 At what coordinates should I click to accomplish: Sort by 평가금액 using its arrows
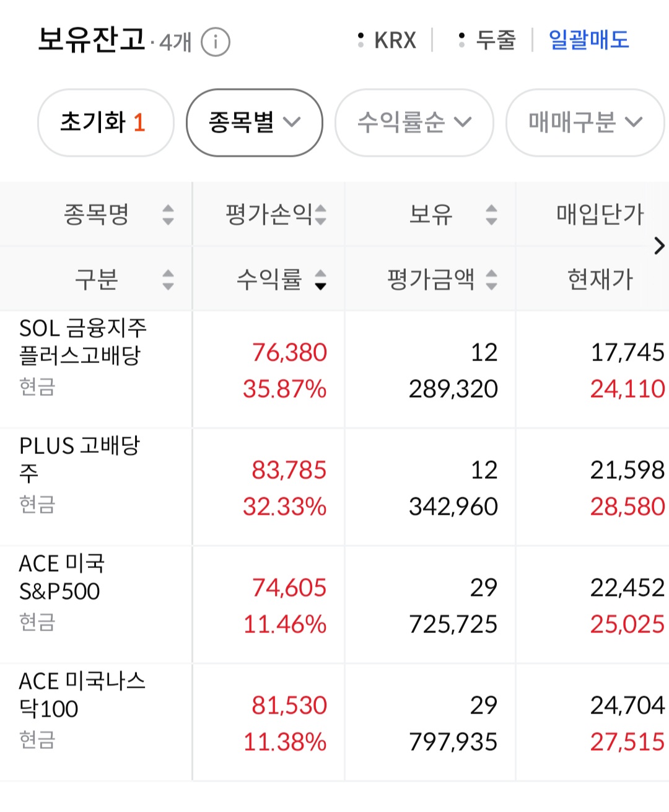point(491,279)
